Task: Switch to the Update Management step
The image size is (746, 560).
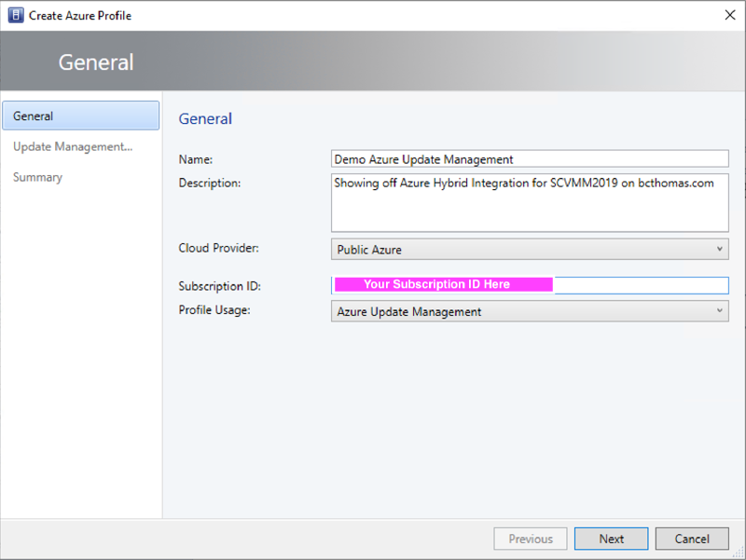Action: point(73,146)
